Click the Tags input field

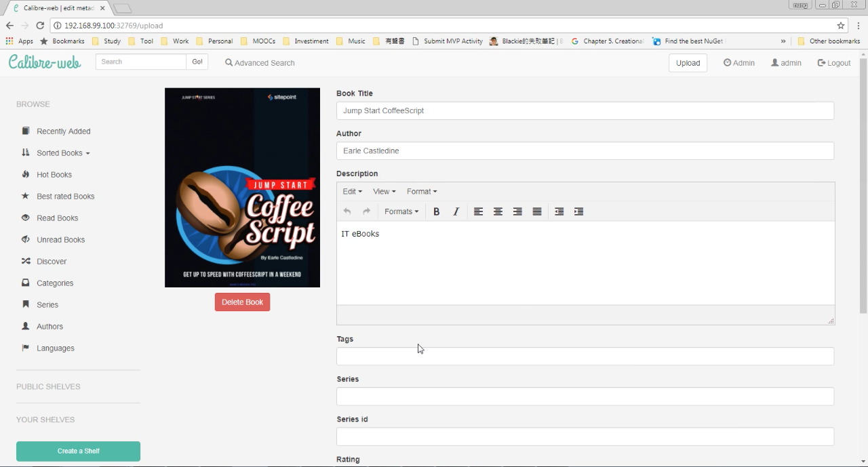(x=585, y=357)
